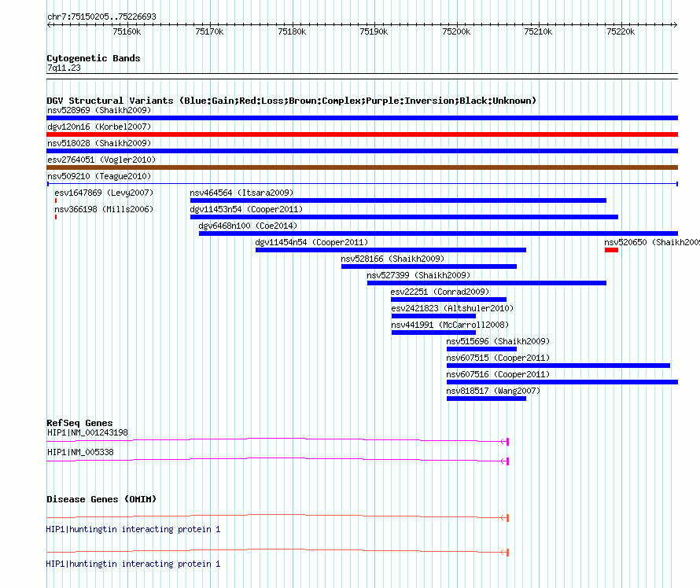This screenshot has height=588, width=700.
Task: Select the blue nsv818517 gain bar
Action: click(x=486, y=399)
